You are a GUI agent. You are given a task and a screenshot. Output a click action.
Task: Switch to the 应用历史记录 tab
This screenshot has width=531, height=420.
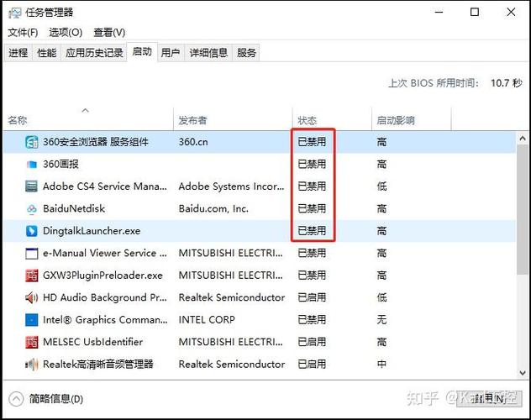(x=94, y=53)
